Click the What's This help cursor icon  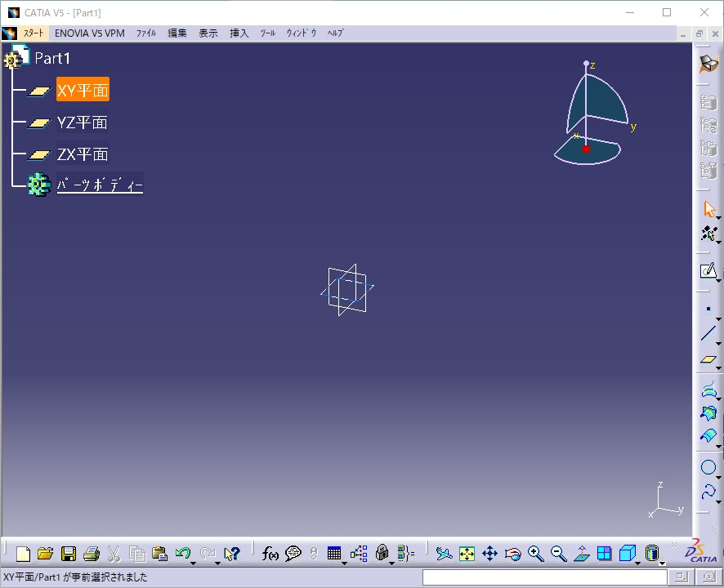[232, 554]
